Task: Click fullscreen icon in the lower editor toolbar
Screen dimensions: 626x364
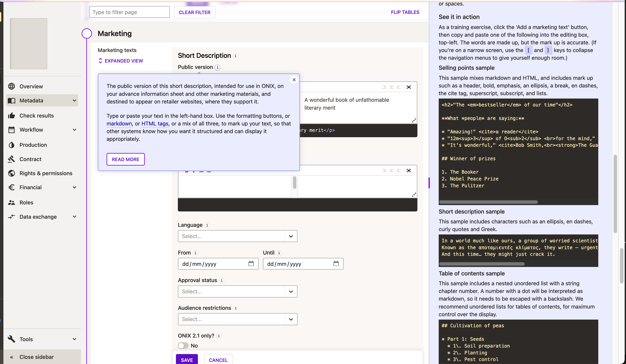Action: (409, 170)
